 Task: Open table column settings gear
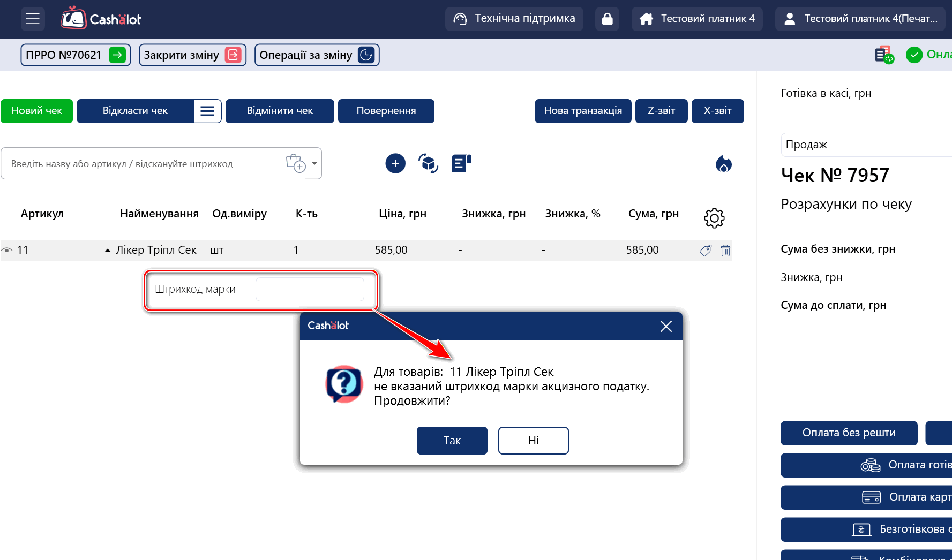(x=714, y=218)
